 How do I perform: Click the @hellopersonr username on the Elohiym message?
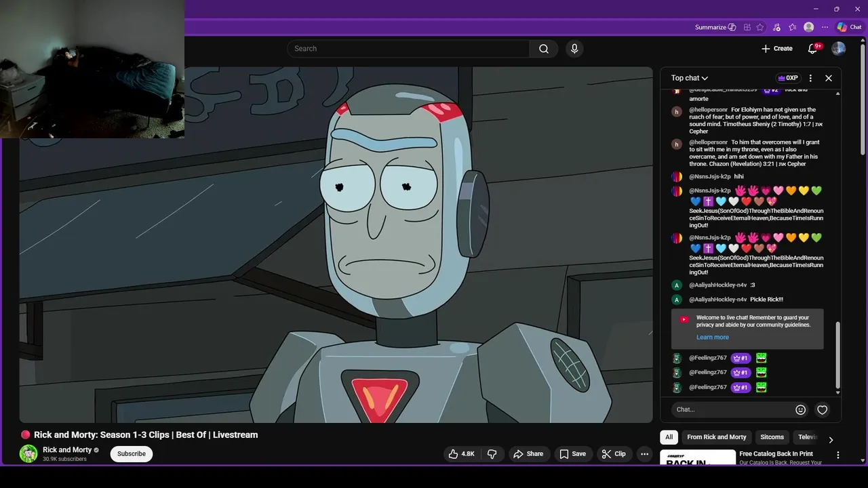click(709, 110)
